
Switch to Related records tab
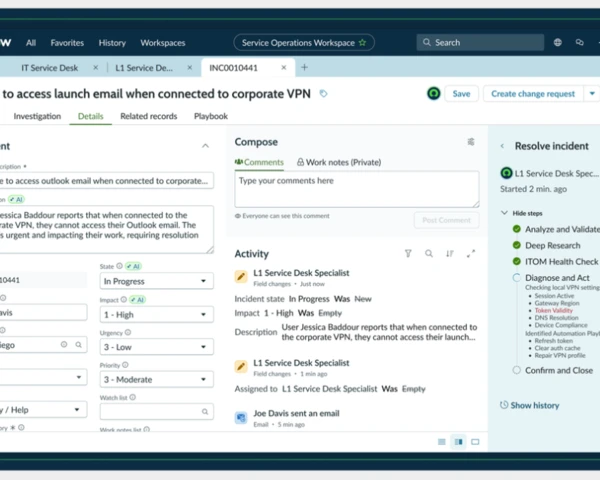[148, 116]
